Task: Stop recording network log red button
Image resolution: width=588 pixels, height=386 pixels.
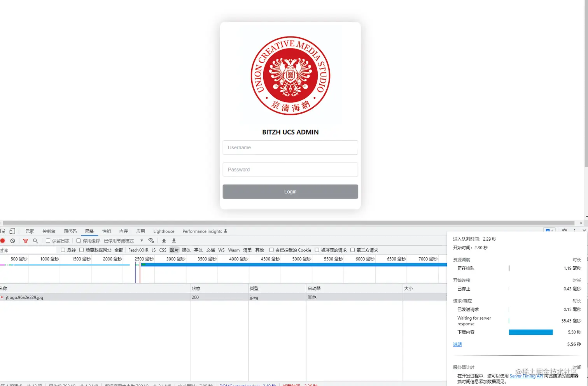Action: coord(3,241)
